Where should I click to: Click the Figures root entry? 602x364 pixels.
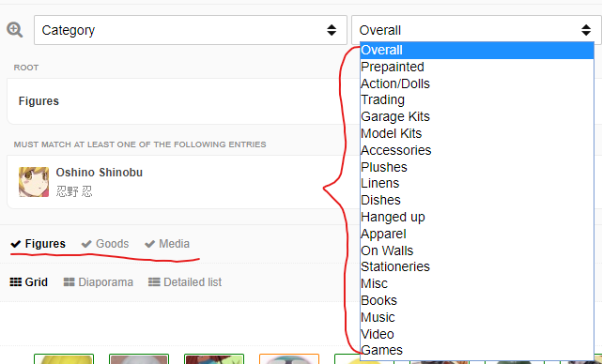pos(39,101)
